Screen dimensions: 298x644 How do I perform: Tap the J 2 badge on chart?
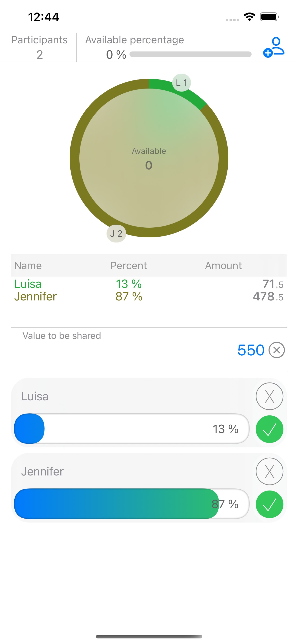click(116, 233)
